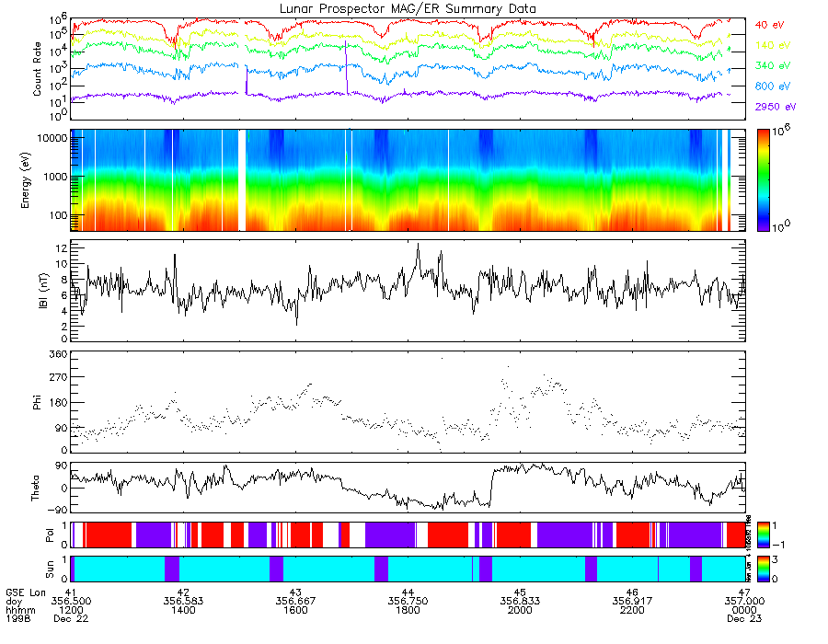Click the 1400 time tick label
The image size is (828, 644).
click(x=183, y=610)
